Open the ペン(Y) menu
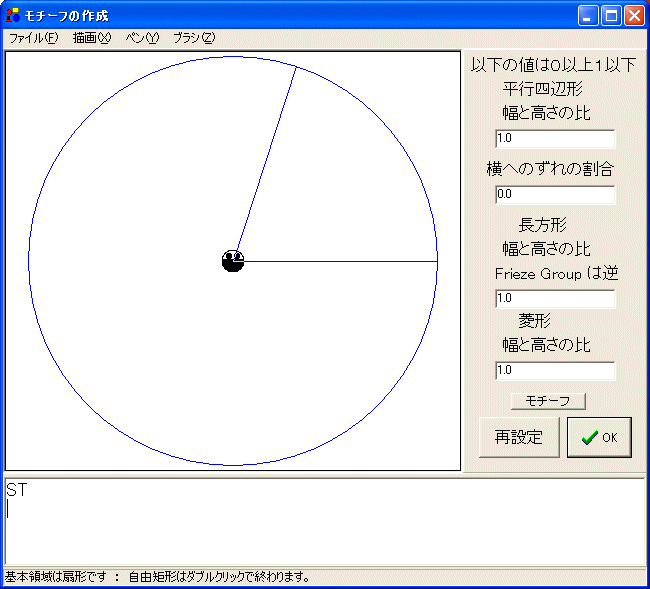Viewport: 650px width, 589px height. (x=142, y=38)
